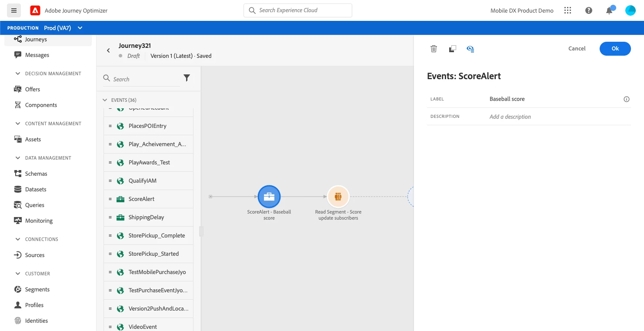This screenshot has height=331, width=644.
Task: Collapse the Decision Management section
Action: pos(18,74)
